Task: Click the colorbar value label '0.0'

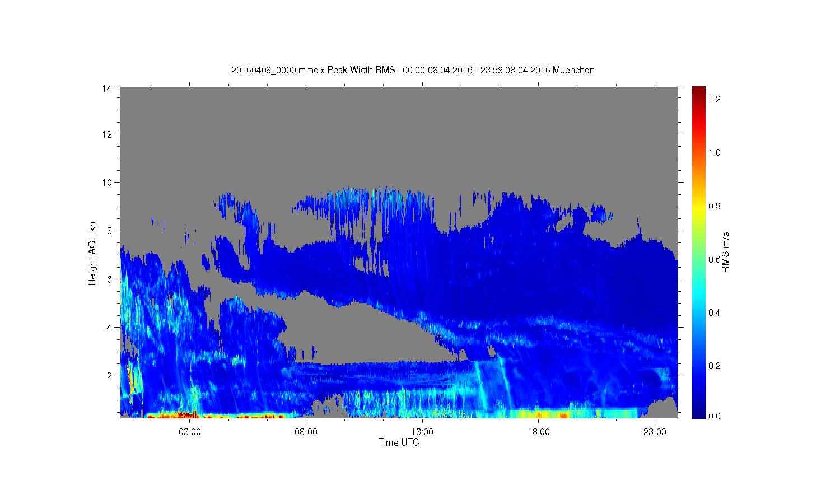Action: coord(715,417)
